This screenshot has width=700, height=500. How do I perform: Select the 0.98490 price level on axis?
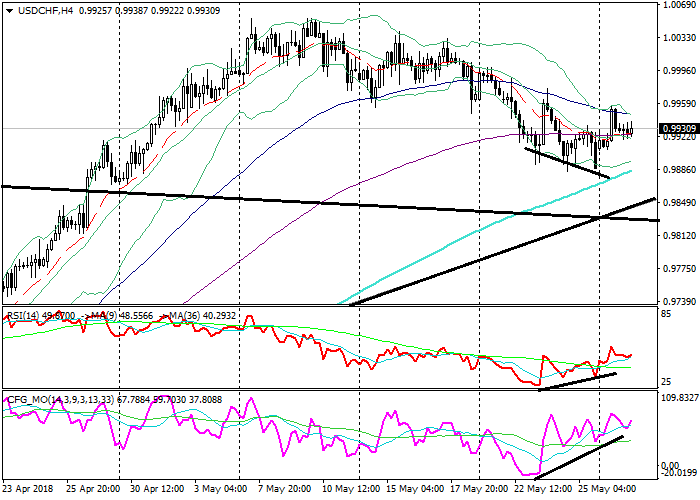pos(678,202)
